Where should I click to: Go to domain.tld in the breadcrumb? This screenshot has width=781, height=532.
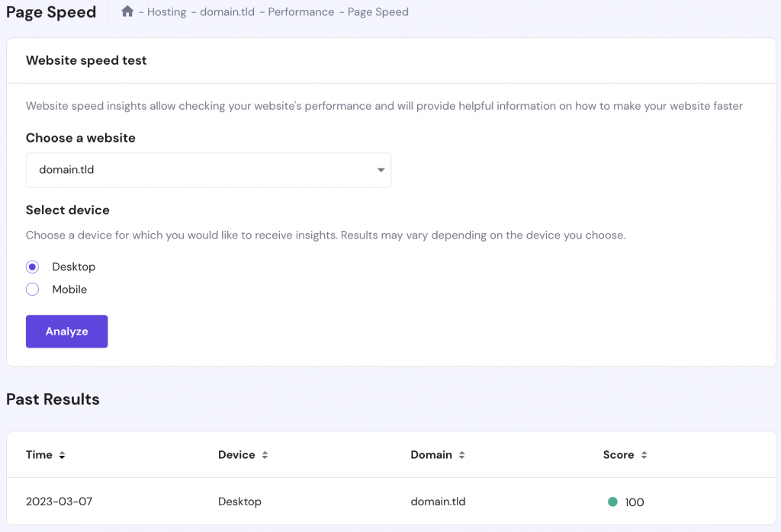pos(227,12)
